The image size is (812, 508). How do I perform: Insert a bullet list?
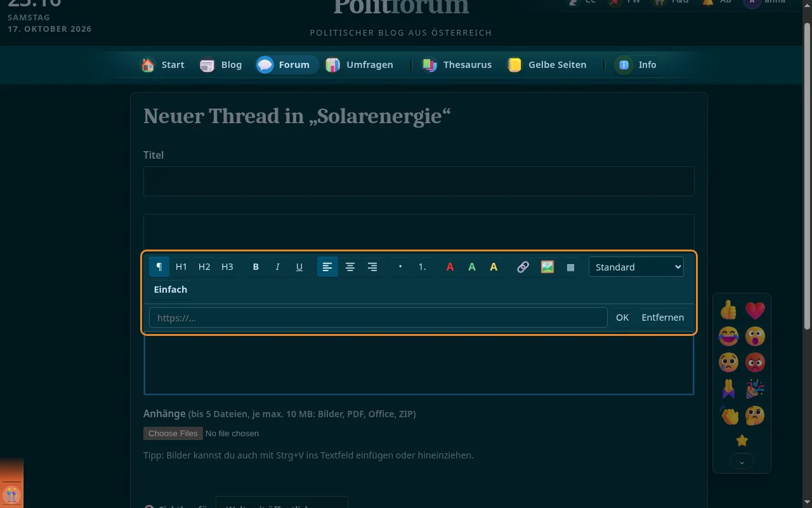[x=400, y=267]
